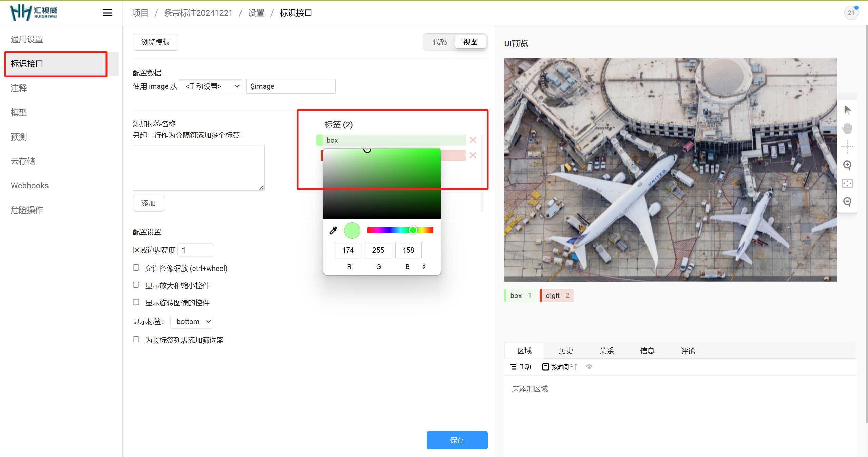The image size is (868, 457).
Task: Open the show labels bottom dropdown
Action: tap(192, 321)
